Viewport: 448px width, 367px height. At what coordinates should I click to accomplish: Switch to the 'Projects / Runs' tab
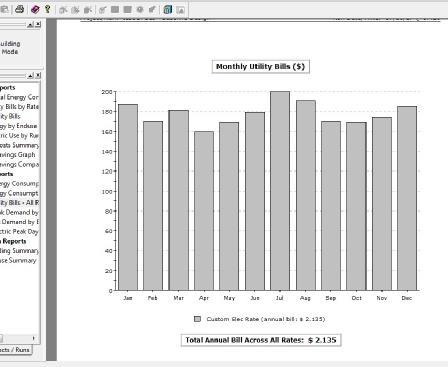click(15, 350)
